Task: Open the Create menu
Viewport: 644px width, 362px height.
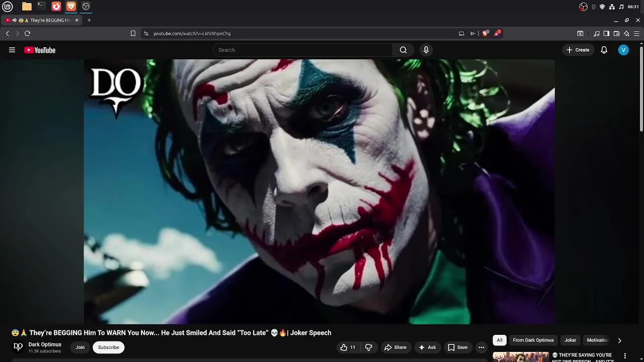Action: [578, 50]
